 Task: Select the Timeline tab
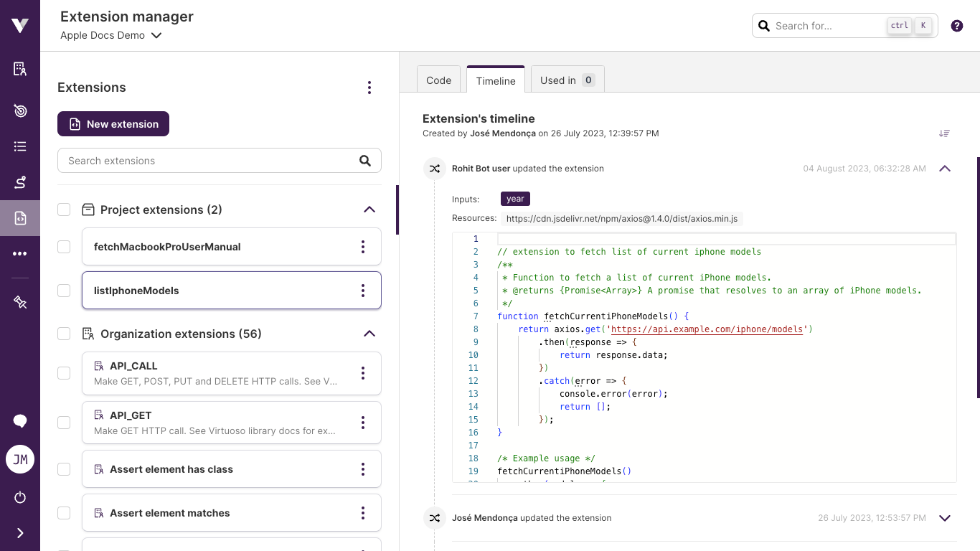click(496, 80)
